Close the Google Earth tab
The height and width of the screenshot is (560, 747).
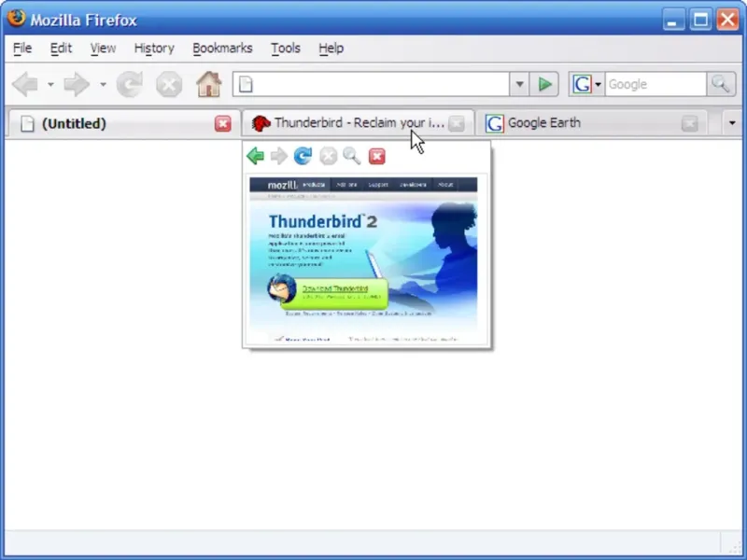(x=689, y=124)
